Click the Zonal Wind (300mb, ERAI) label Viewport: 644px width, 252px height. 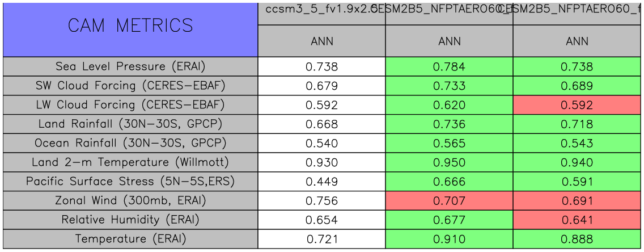click(130, 201)
